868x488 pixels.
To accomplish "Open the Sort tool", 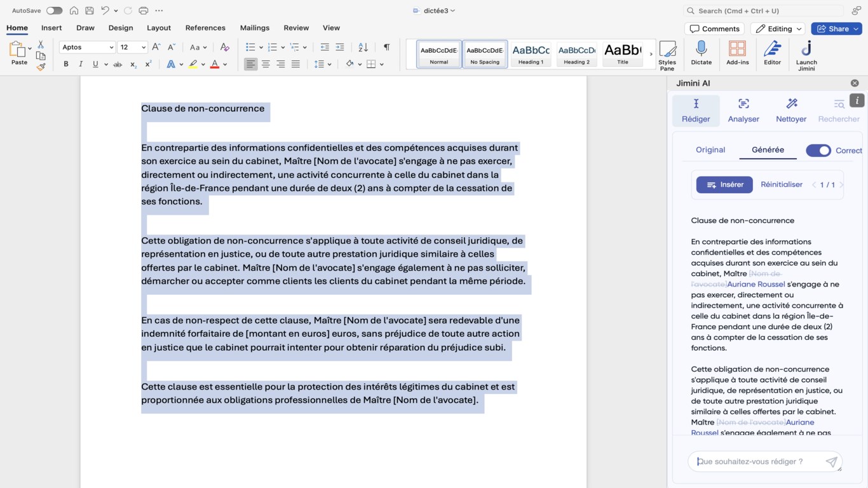I will (363, 47).
